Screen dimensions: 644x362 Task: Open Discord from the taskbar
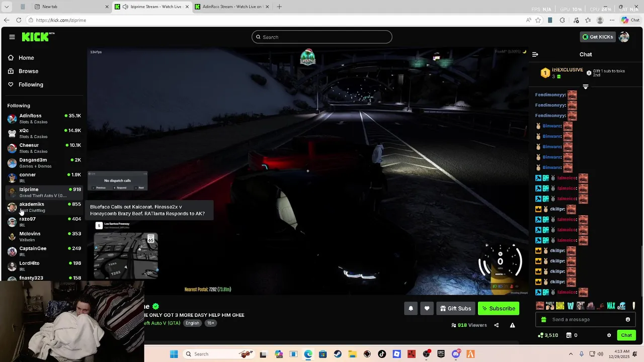pyautogui.click(x=456, y=354)
